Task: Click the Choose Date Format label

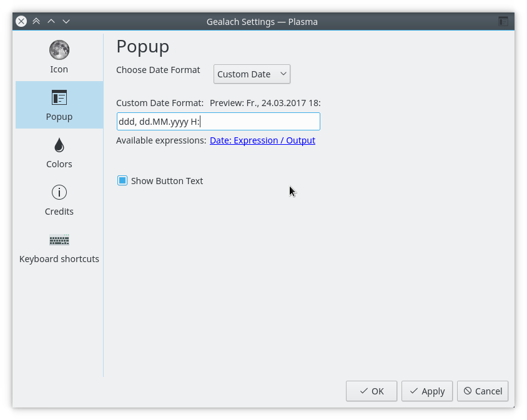Action: tap(158, 70)
